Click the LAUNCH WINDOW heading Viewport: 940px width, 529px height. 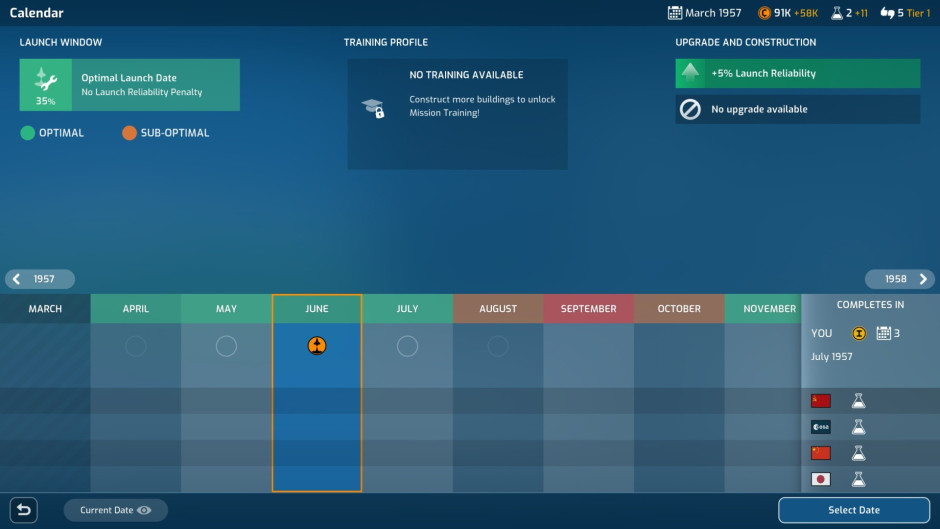point(61,43)
